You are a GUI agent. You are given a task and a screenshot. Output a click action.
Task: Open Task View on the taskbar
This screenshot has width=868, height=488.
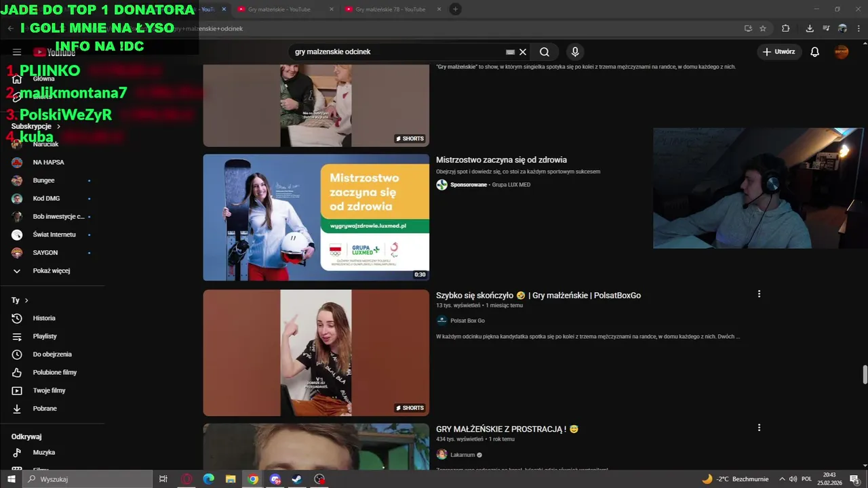click(163, 479)
